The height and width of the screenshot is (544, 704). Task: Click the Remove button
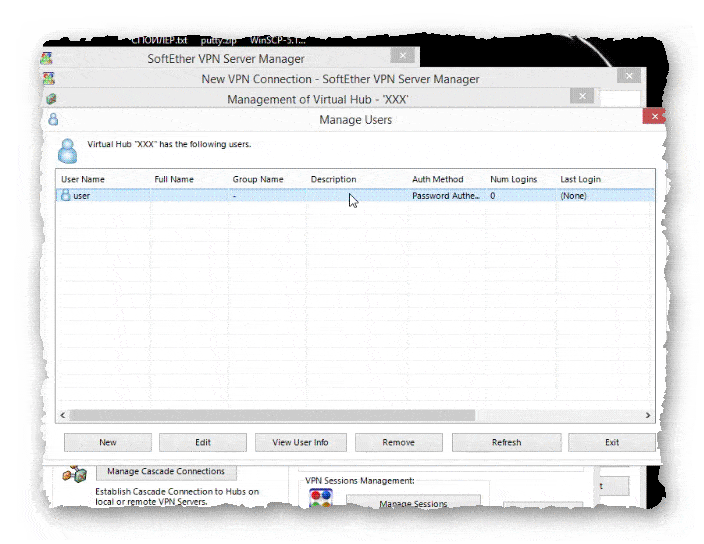tap(398, 442)
